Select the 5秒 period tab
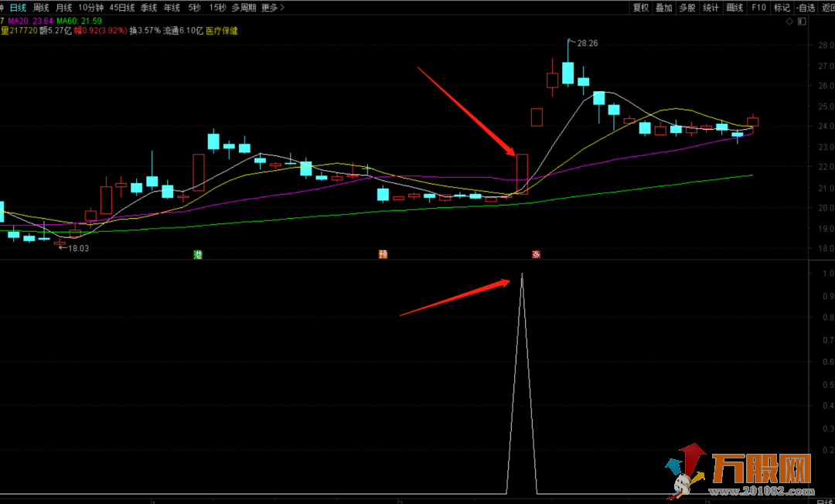Screen dimensions: 835x504 pyautogui.click(x=194, y=8)
